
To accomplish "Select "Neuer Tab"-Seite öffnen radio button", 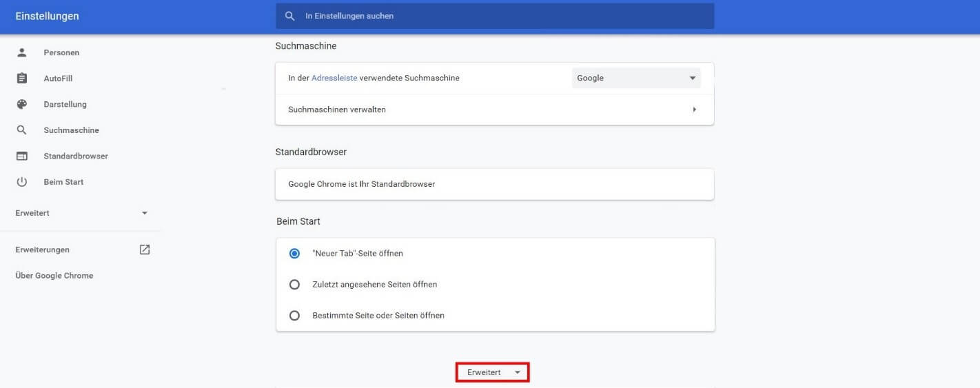I will point(295,254).
